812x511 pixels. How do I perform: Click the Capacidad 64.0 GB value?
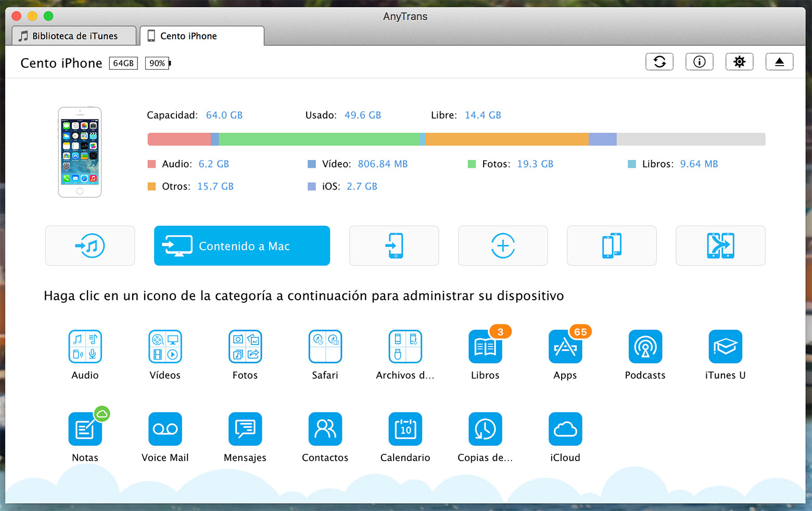[224, 115]
